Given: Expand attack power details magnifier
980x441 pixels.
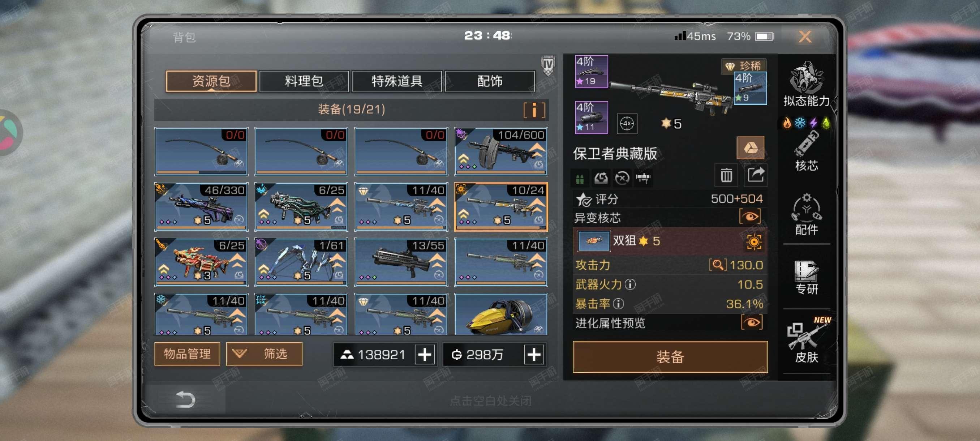Looking at the screenshot, I should click(x=718, y=265).
